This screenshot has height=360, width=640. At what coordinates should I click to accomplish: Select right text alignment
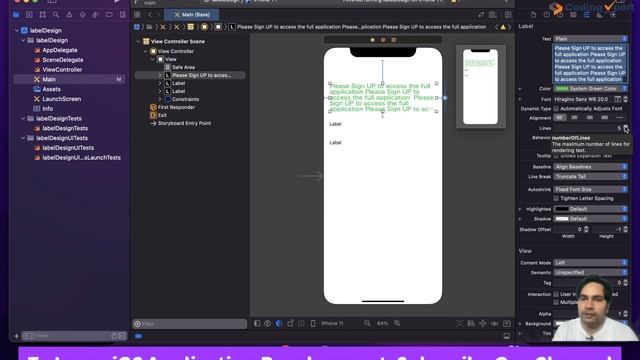coord(589,118)
